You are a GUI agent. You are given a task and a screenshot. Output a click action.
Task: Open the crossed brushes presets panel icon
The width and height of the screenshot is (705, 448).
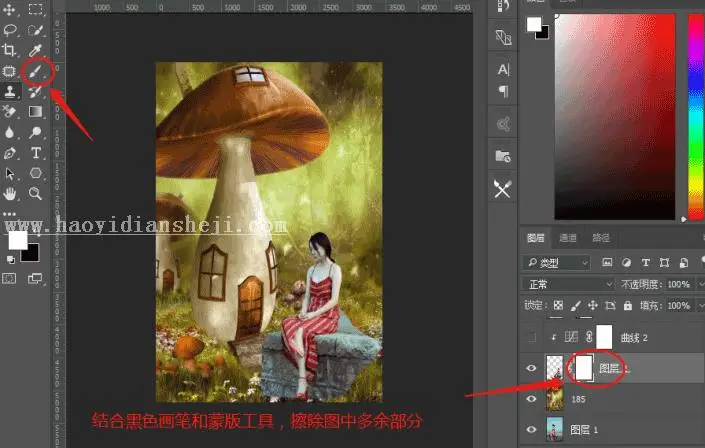pyautogui.click(x=503, y=189)
